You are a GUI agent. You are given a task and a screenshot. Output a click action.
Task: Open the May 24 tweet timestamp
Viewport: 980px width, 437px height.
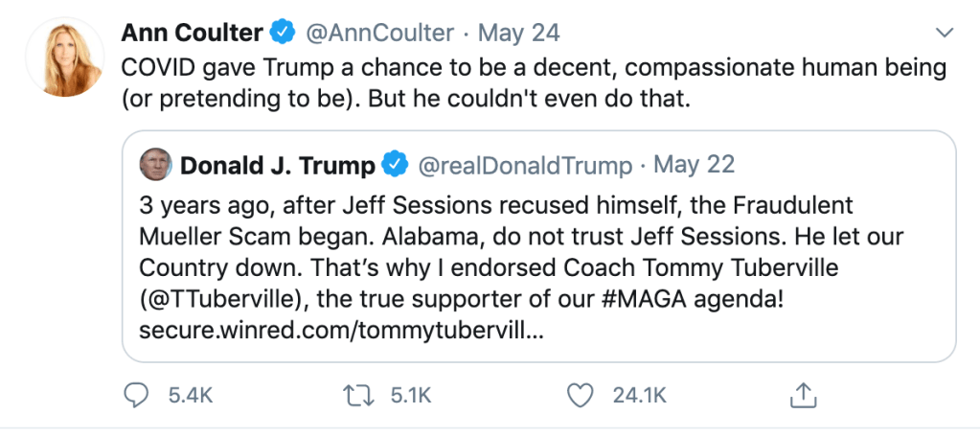(518, 34)
